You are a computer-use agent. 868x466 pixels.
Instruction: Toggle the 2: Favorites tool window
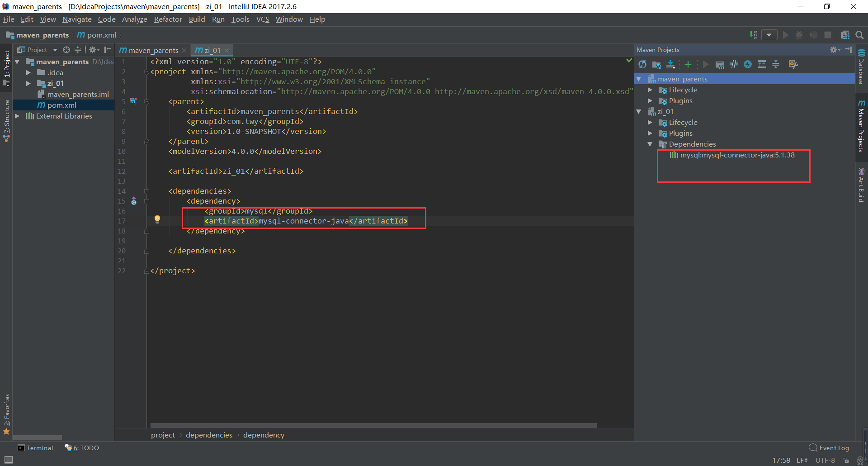6,414
